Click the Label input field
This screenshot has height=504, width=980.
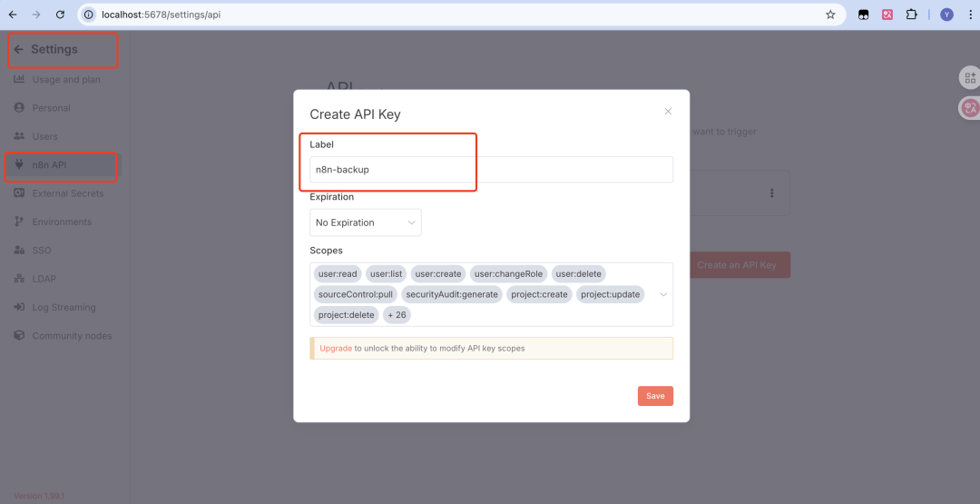(491, 170)
